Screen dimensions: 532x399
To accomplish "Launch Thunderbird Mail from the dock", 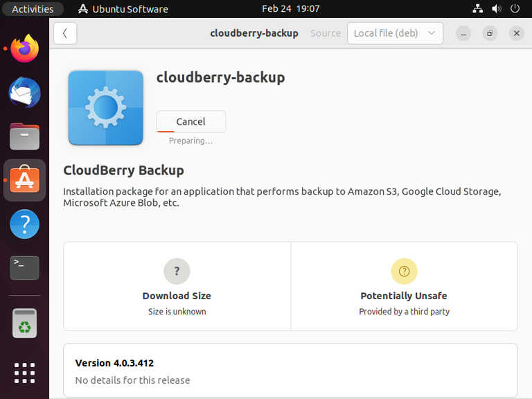I will click(x=25, y=93).
